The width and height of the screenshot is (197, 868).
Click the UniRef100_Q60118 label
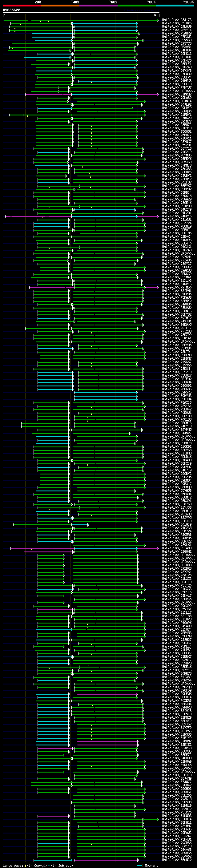tap(177, 846)
